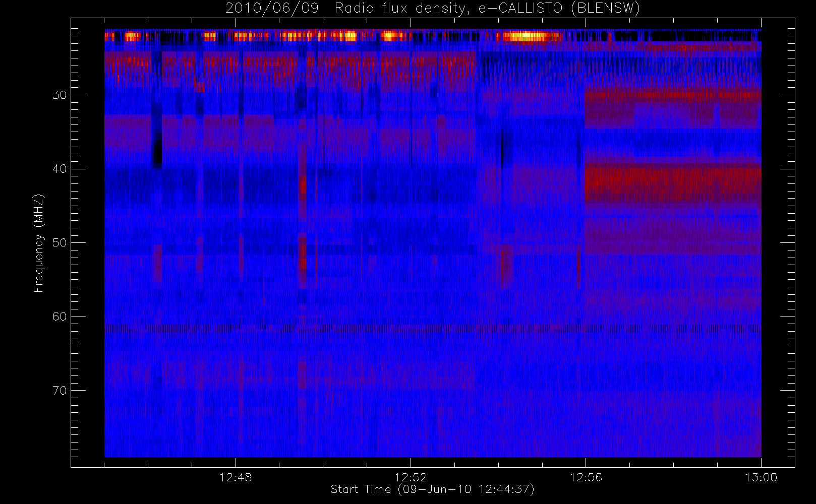Select the 30 MHz frequency tick label
This screenshot has width=816, height=504.
[x=60, y=95]
